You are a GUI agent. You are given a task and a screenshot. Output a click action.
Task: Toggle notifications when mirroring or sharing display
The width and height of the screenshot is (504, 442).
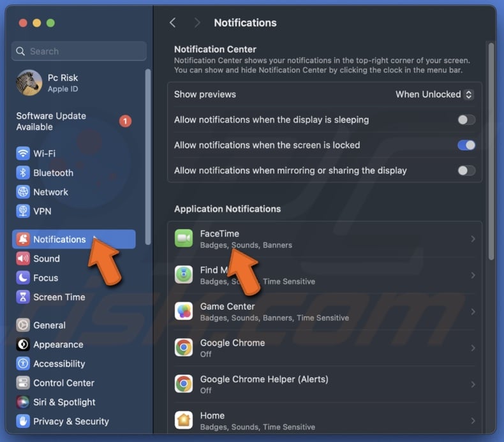[466, 171]
